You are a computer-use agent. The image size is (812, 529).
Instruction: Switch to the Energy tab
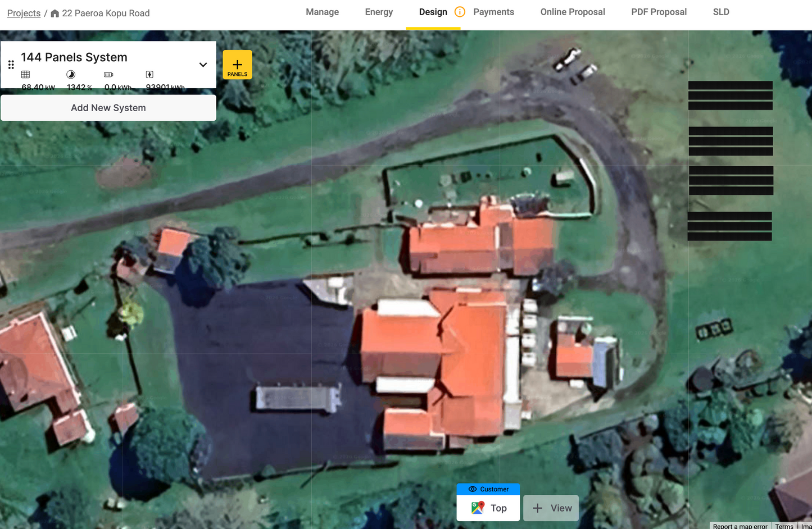(379, 12)
